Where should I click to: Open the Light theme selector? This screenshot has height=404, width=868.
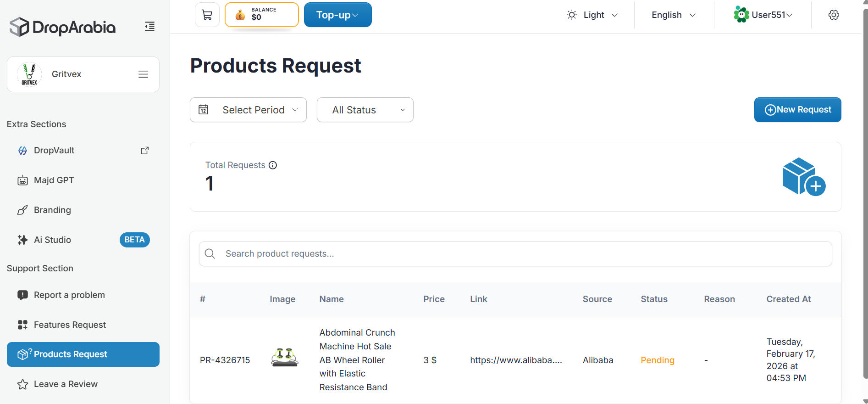coord(592,15)
